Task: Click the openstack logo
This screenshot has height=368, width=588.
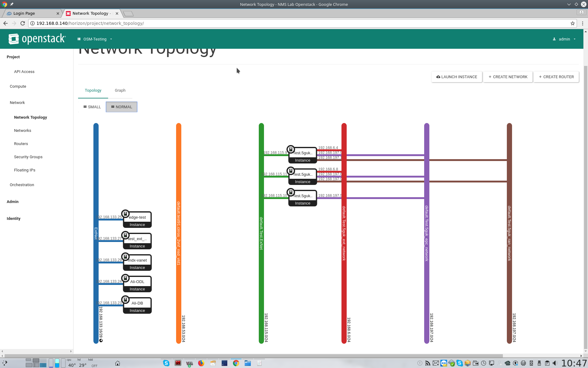Action: pyautogui.click(x=37, y=39)
